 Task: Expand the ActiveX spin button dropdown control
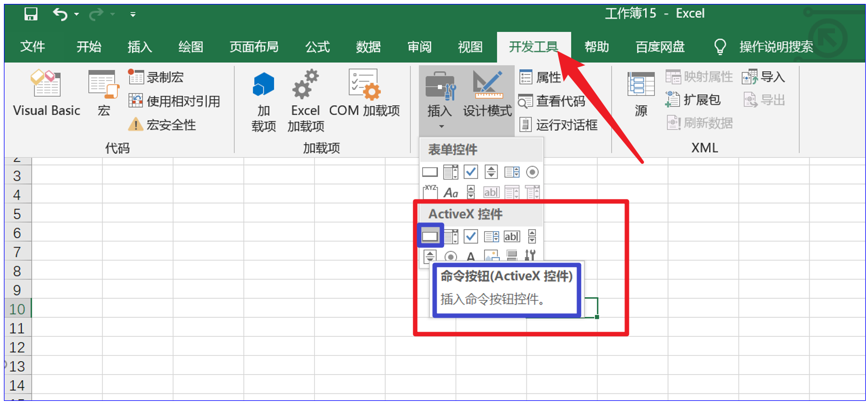532,236
